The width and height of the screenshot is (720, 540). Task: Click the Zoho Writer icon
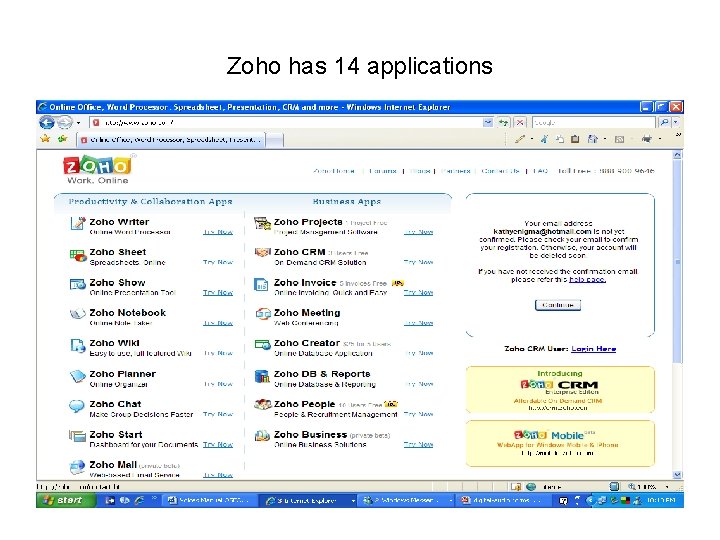pyautogui.click(x=78, y=224)
